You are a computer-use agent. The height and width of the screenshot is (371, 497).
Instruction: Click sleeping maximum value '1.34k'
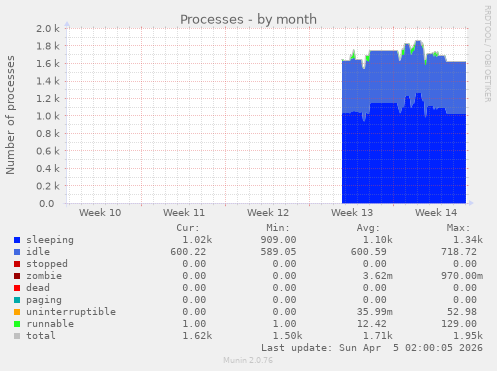pos(468,240)
